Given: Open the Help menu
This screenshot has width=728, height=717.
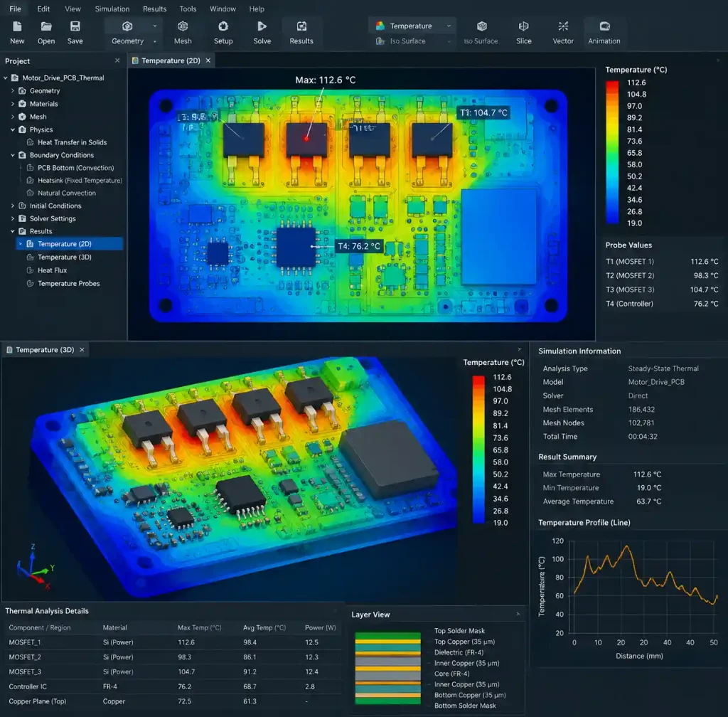Looking at the screenshot, I should click(x=257, y=9).
